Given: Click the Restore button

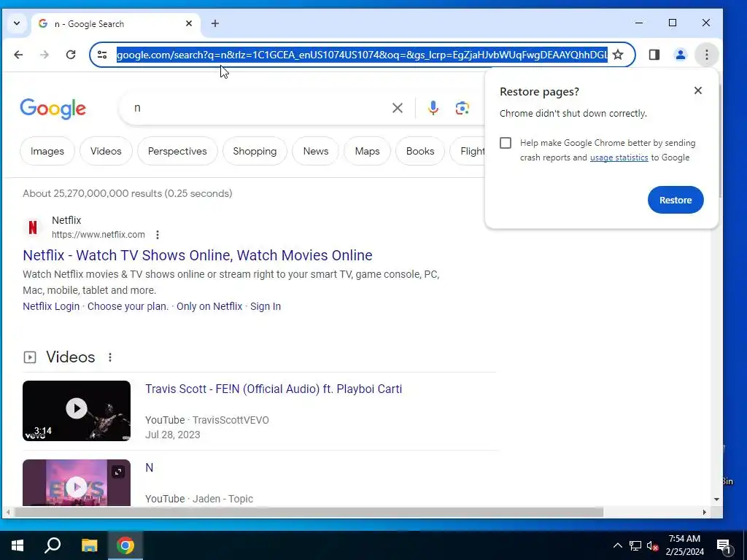Looking at the screenshot, I should (x=675, y=200).
